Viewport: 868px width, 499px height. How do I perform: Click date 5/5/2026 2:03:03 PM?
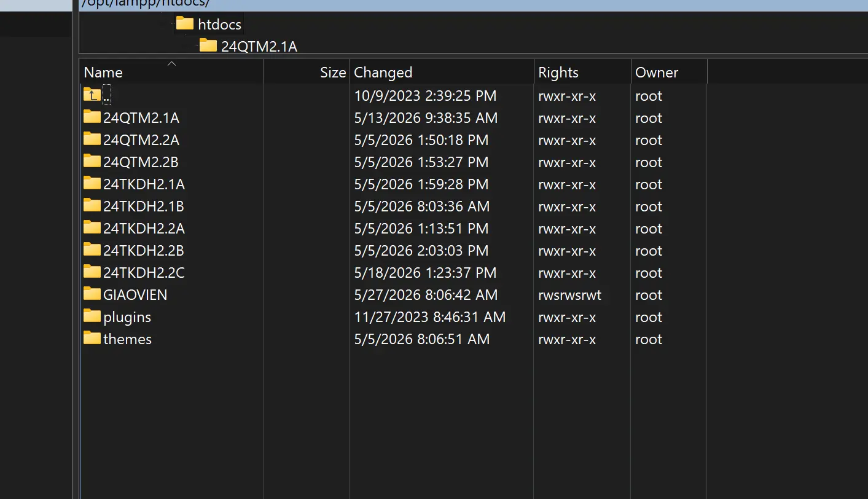[421, 251]
